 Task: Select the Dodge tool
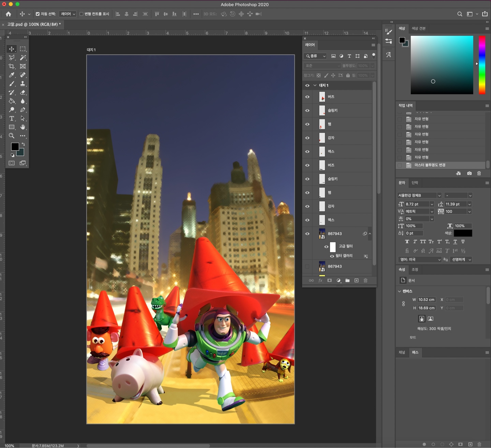[x=12, y=110]
